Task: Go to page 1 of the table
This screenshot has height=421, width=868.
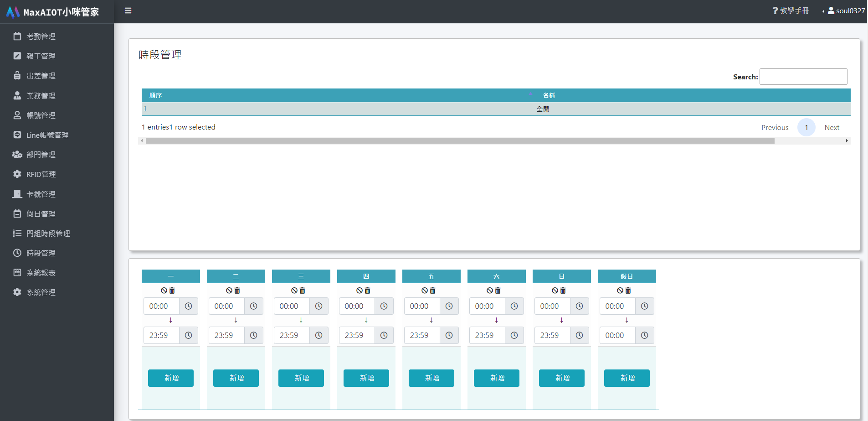Action: tap(806, 128)
